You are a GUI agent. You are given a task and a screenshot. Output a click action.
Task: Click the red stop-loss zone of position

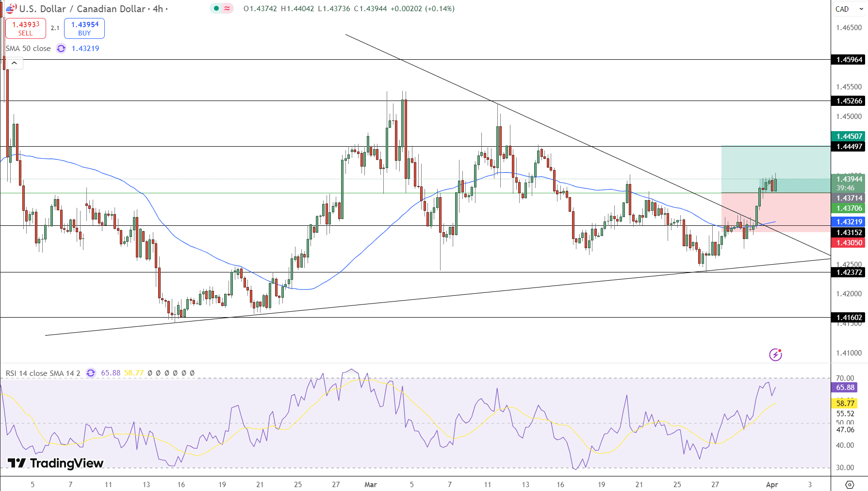tap(775, 212)
